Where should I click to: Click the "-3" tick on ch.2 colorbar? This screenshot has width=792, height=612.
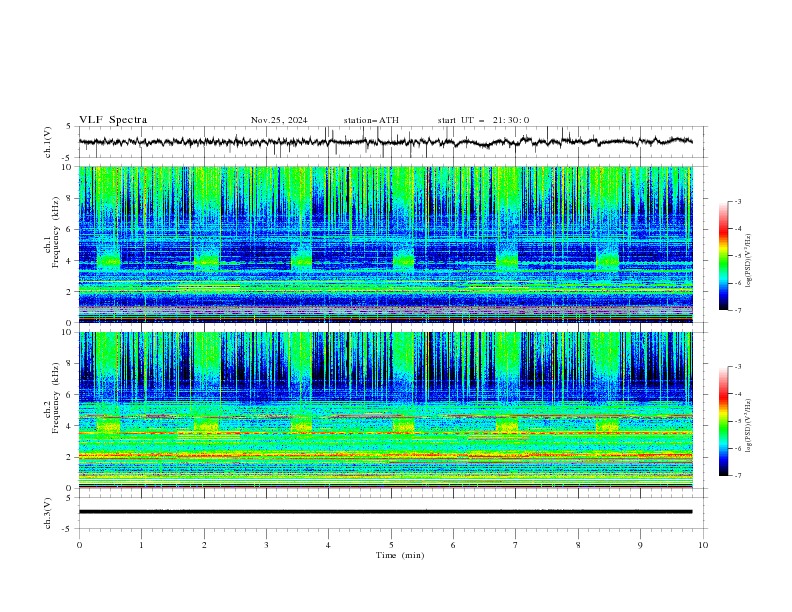coord(738,367)
